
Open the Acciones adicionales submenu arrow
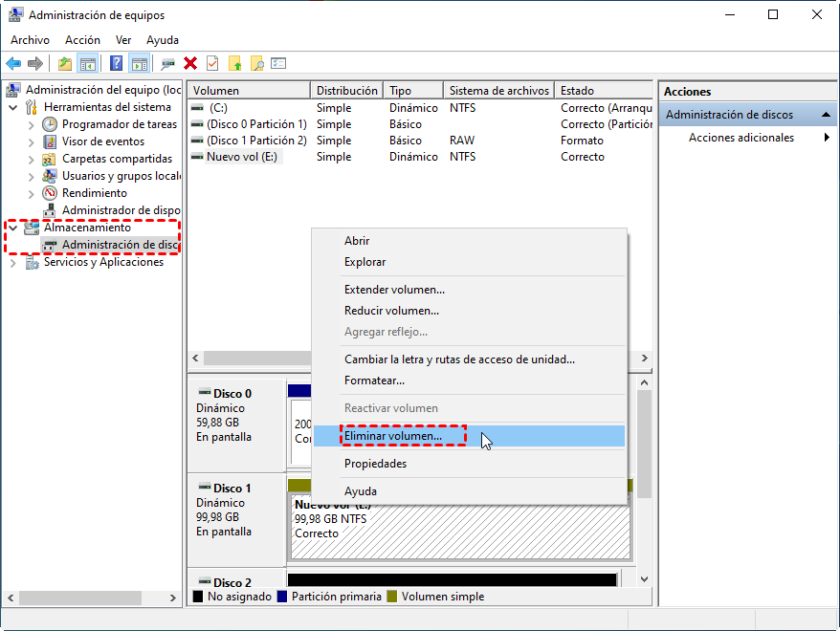827,138
